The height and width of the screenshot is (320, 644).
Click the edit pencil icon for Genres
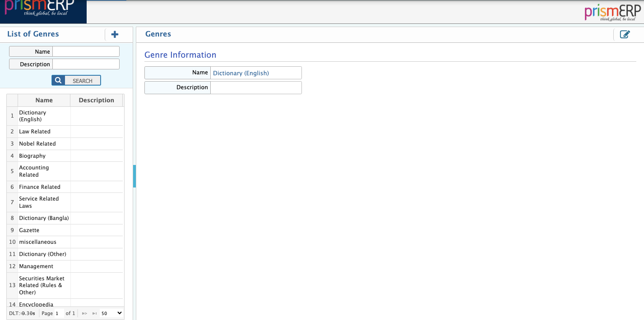(x=625, y=34)
